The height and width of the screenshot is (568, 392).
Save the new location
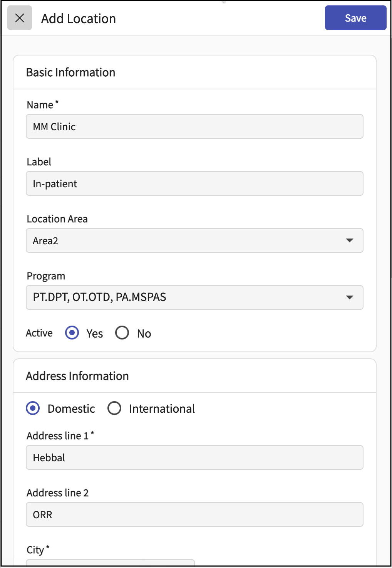pos(355,18)
